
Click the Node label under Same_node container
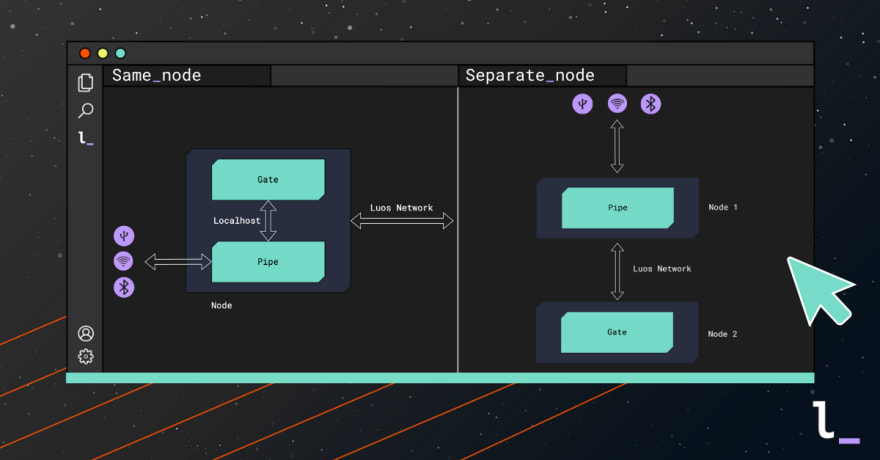coord(222,306)
